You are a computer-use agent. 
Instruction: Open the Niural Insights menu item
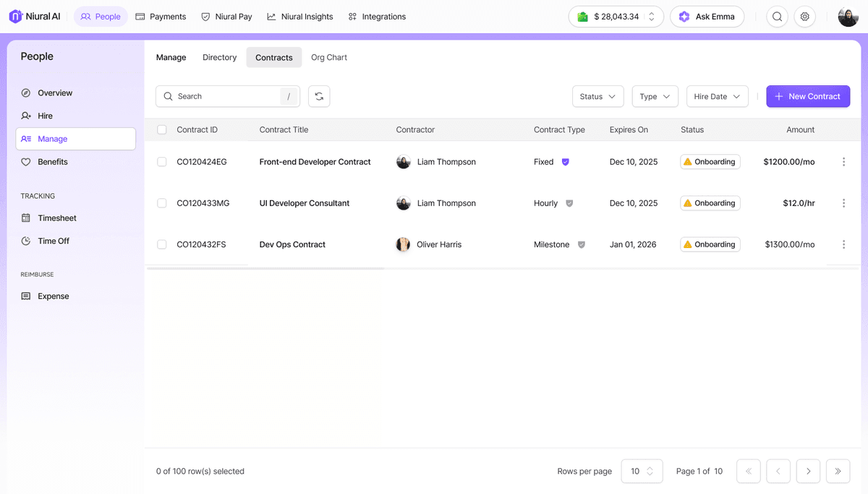[x=300, y=16]
